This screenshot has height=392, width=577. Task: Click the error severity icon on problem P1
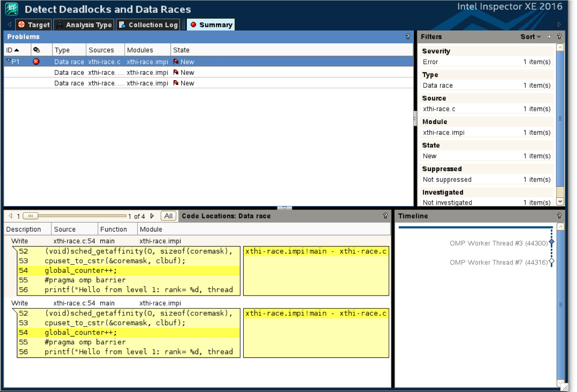click(x=36, y=62)
